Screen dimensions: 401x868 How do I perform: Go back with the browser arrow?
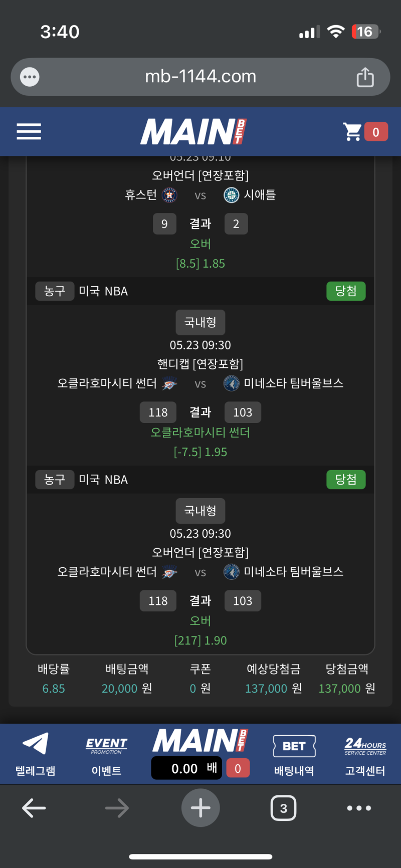[34, 808]
